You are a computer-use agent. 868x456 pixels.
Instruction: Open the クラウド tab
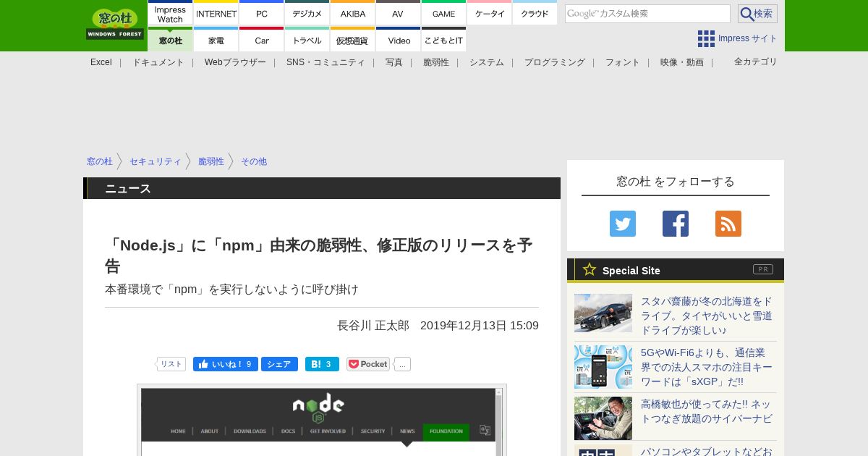coord(535,13)
